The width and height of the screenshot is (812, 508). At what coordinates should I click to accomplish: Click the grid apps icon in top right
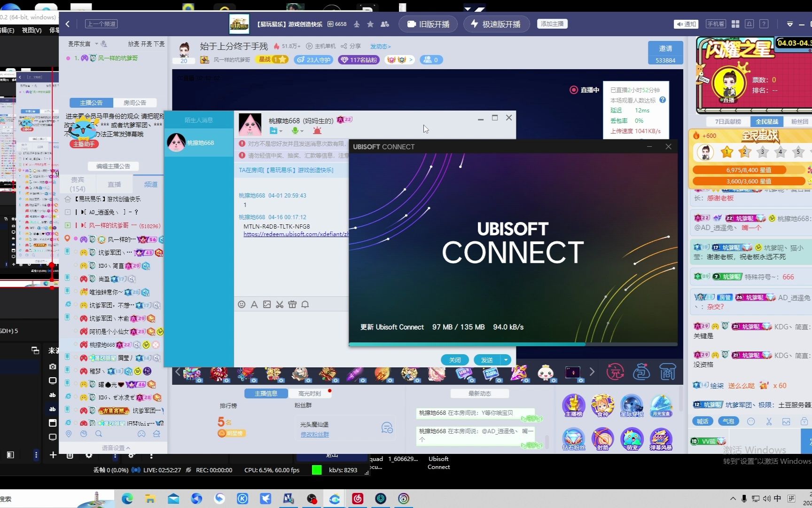pos(735,24)
